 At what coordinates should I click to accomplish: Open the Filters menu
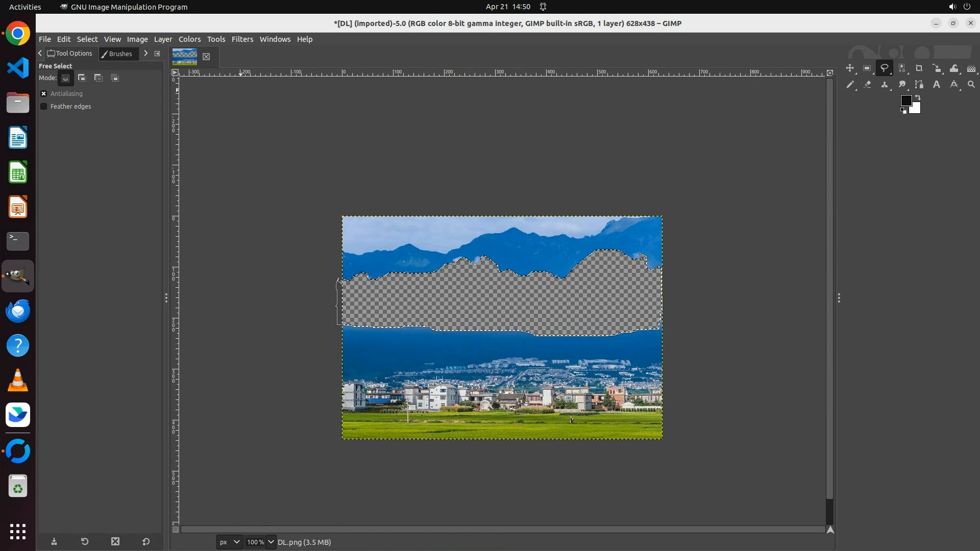[242, 39]
